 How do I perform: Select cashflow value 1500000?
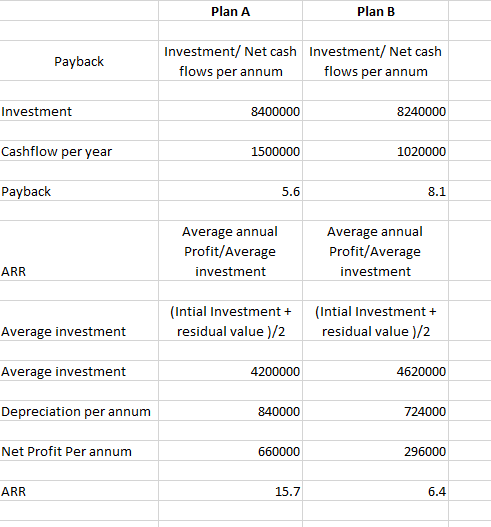[231, 151]
